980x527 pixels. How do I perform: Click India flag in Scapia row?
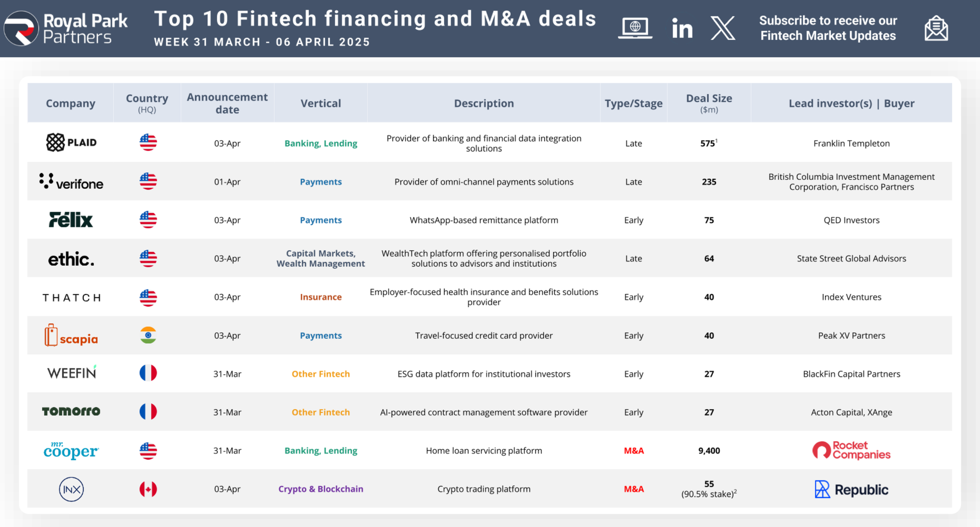(x=148, y=335)
